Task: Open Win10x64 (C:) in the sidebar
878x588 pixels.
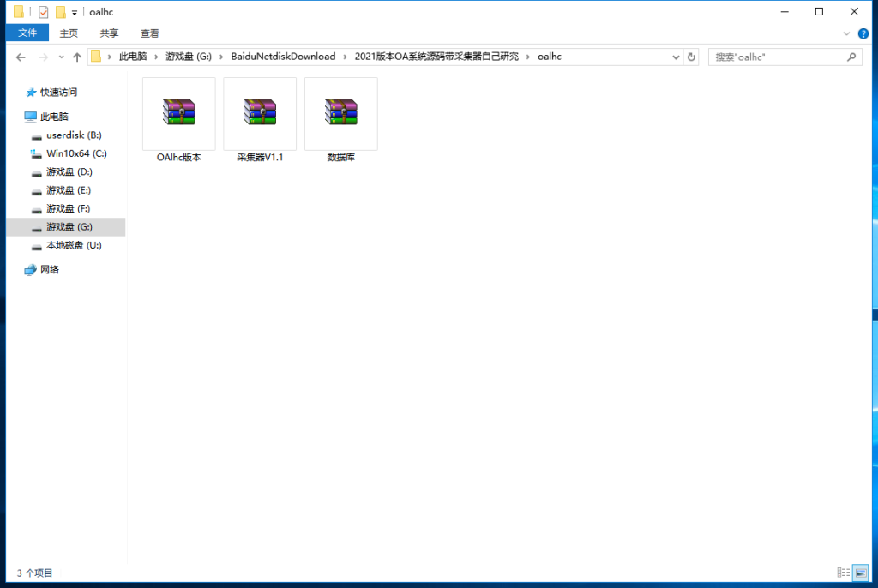Action: pos(76,153)
